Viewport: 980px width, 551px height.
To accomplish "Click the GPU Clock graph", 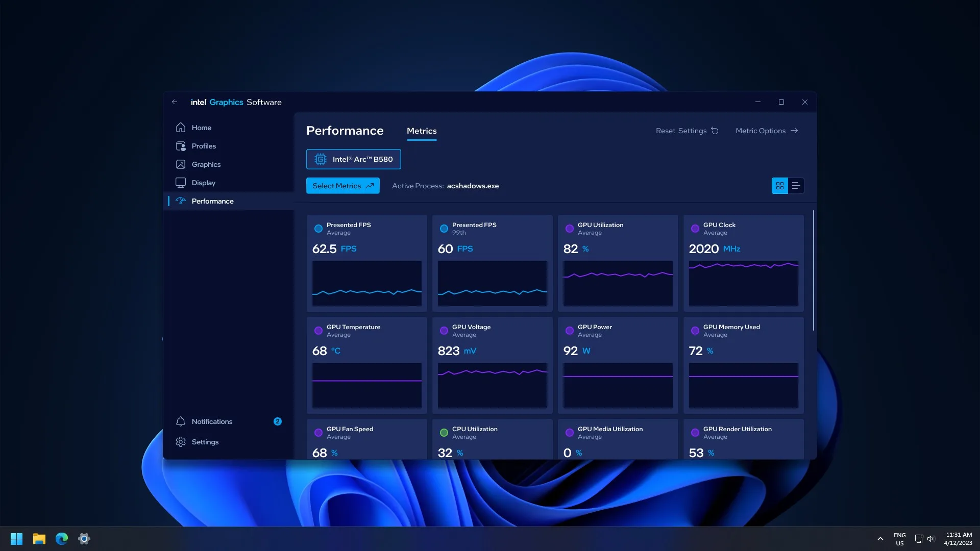I will [x=744, y=283].
